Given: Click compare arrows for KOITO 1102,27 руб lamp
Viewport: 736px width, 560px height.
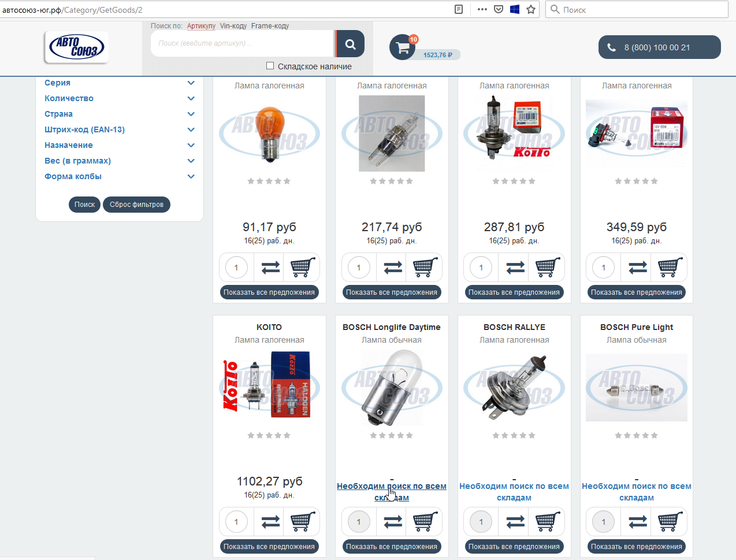Looking at the screenshot, I should [x=270, y=522].
